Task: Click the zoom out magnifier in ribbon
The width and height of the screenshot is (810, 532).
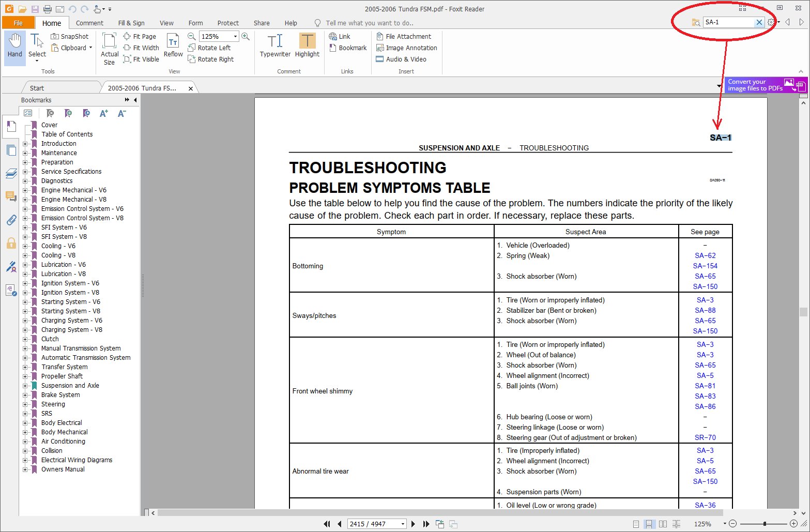Action: (191, 37)
